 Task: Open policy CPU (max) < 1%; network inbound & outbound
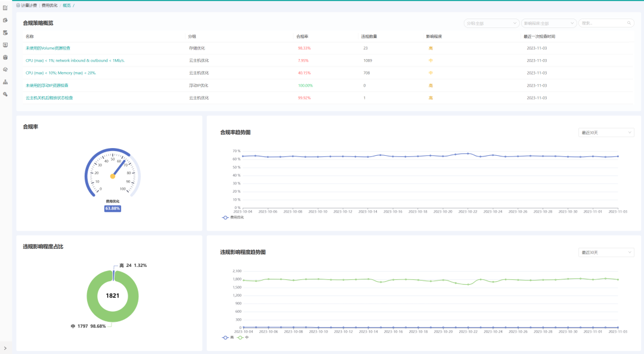75,60
